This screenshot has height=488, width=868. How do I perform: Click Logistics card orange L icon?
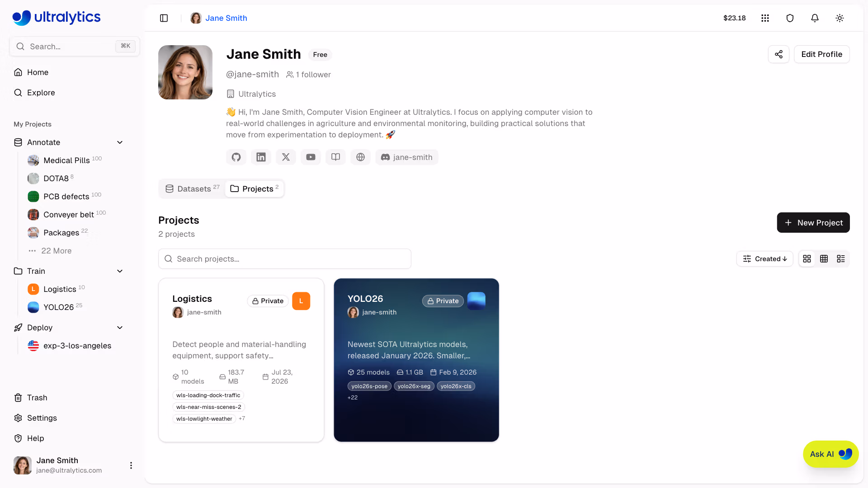click(301, 301)
